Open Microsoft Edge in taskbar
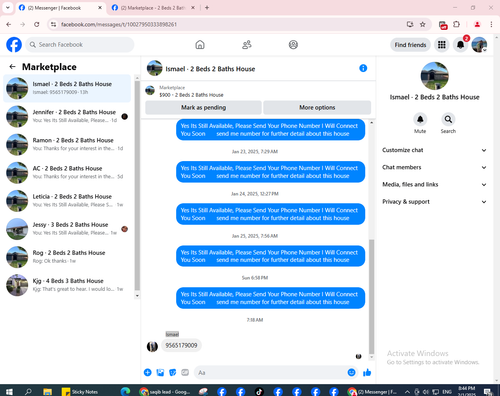 [125, 392]
